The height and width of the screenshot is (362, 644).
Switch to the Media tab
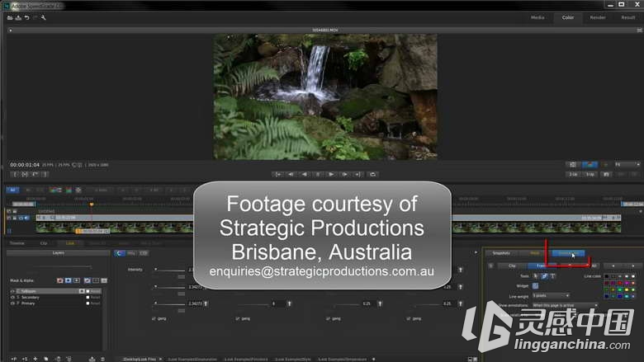point(537,17)
